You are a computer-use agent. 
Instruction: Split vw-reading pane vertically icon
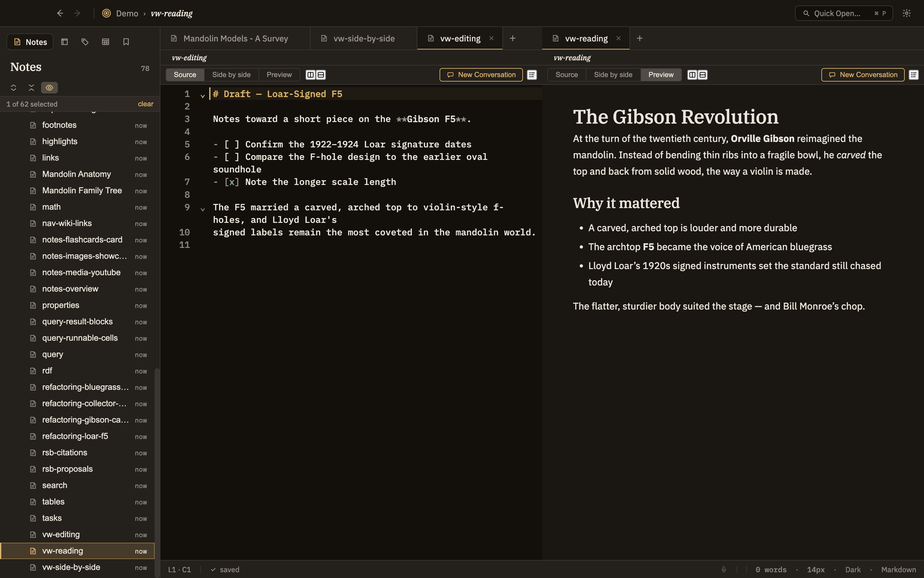click(x=692, y=75)
